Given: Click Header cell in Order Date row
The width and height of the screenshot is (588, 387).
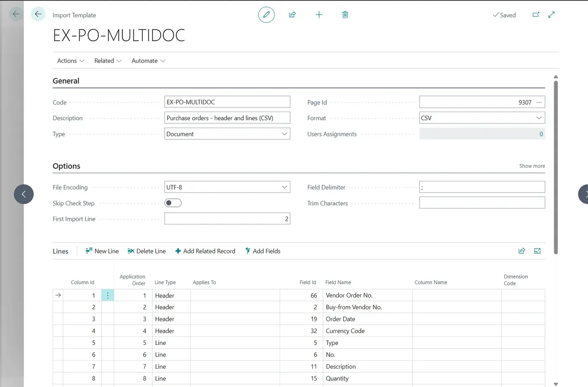Looking at the screenshot, I should click(171, 319).
